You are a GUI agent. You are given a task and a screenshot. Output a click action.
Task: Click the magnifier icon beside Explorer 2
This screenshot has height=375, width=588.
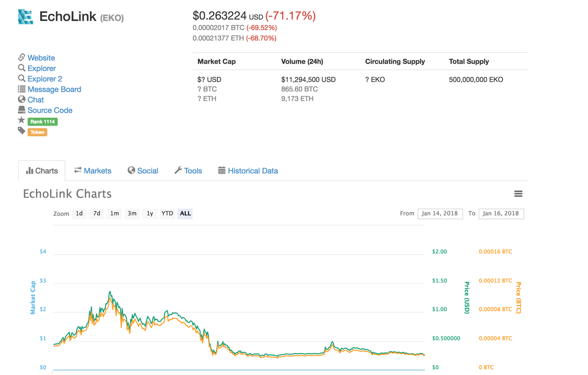(x=22, y=78)
